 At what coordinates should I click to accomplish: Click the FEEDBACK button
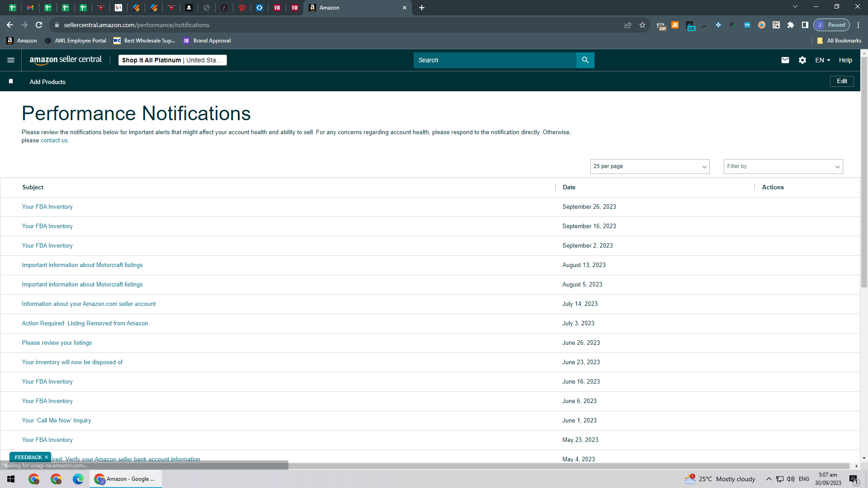click(x=28, y=457)
